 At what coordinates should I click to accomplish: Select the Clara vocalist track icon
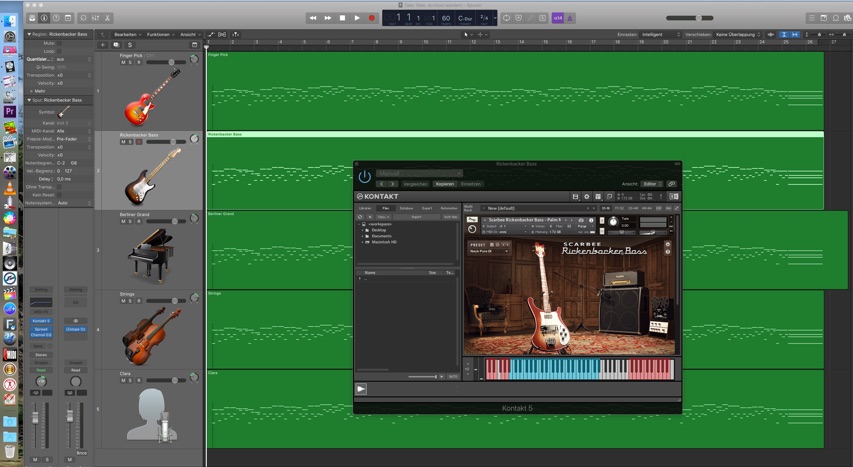coord(152,415)
